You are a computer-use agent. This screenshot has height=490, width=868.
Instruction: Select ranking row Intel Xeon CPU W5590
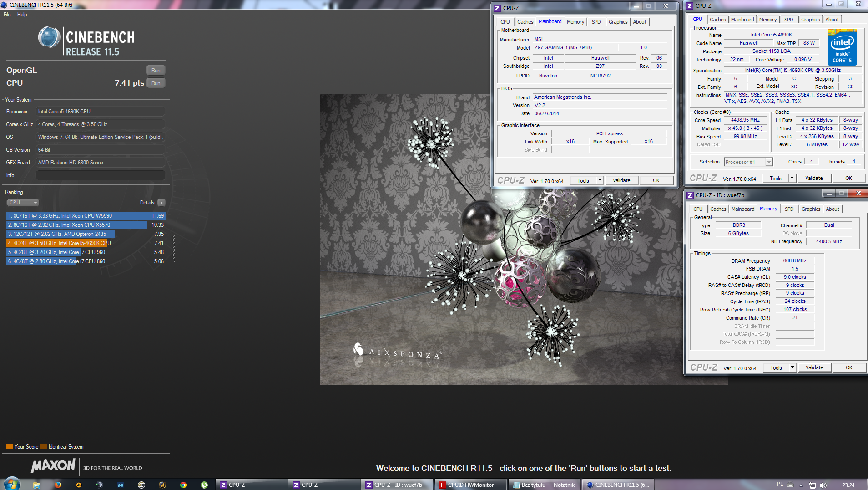tap(86, 216)
